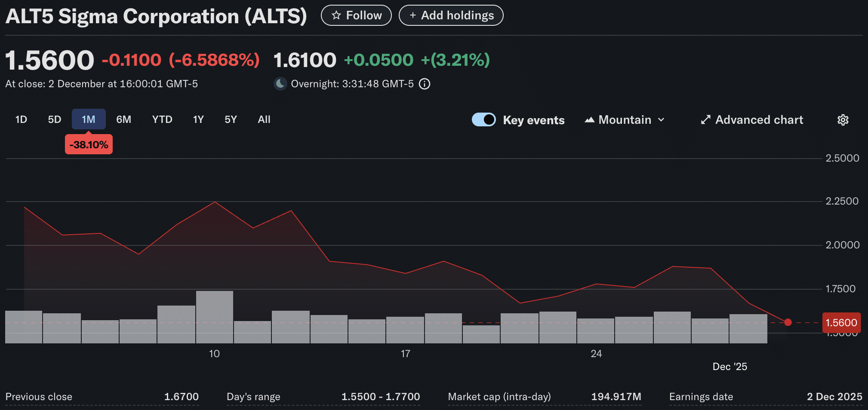Click the red current price marker dot
The width and height of the screenshot is (868, 410).
click(788, 322)
